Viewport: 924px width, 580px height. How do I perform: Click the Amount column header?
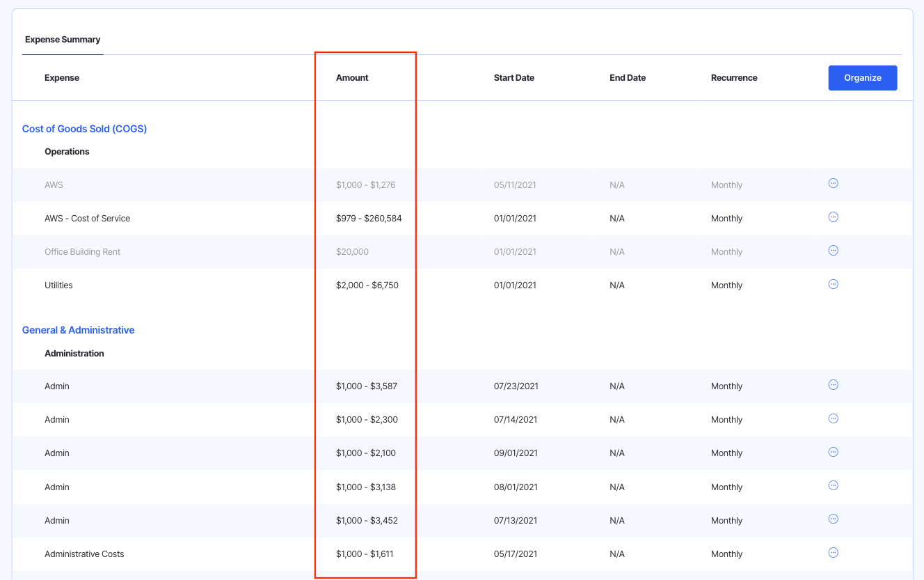coord(352,78)
